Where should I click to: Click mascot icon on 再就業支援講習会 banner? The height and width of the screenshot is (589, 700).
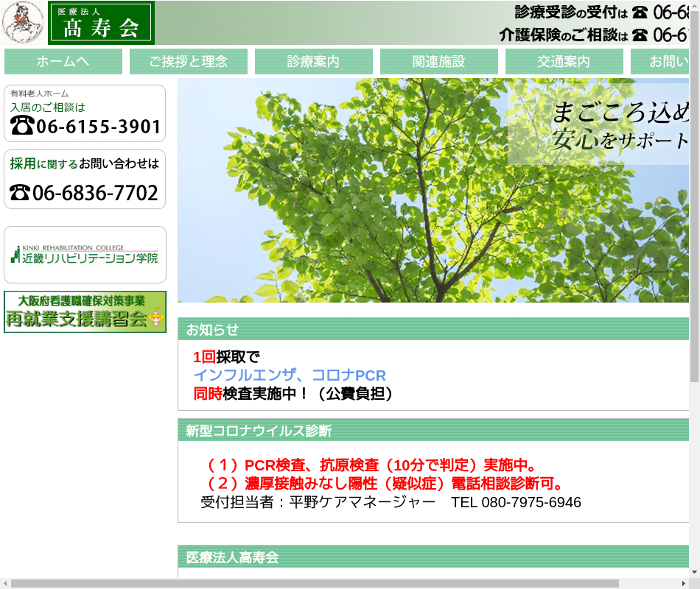(x=155, y=319)
